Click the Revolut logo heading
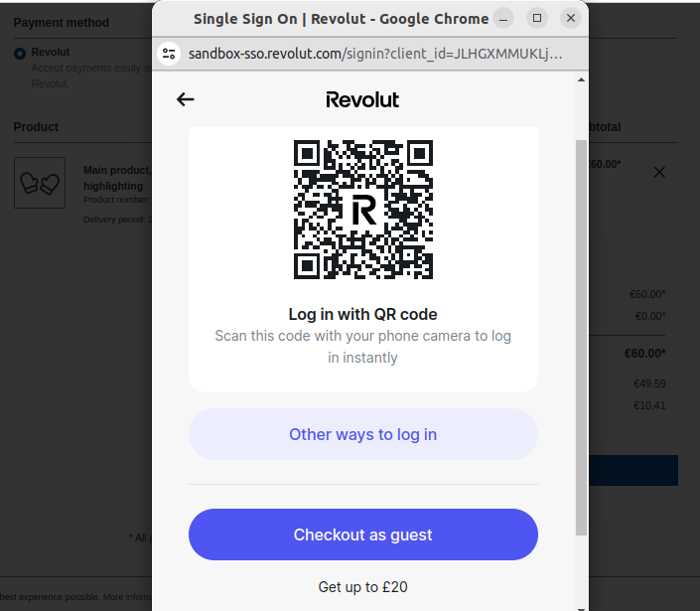The width and height of the screenshot is (700, 611). (362, 99)
